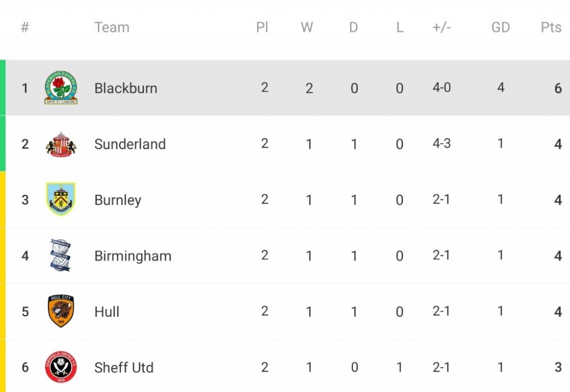Viewport: 570px width, 392px height.
Task: Click the Team column header
Action: (112, 27)
